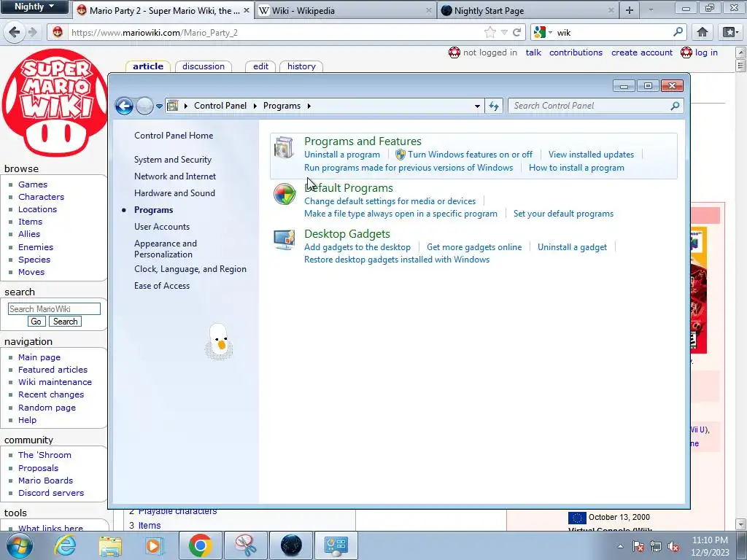747x560 pixels.
Task: Click the wiki Go button
Action: (36, 322)
